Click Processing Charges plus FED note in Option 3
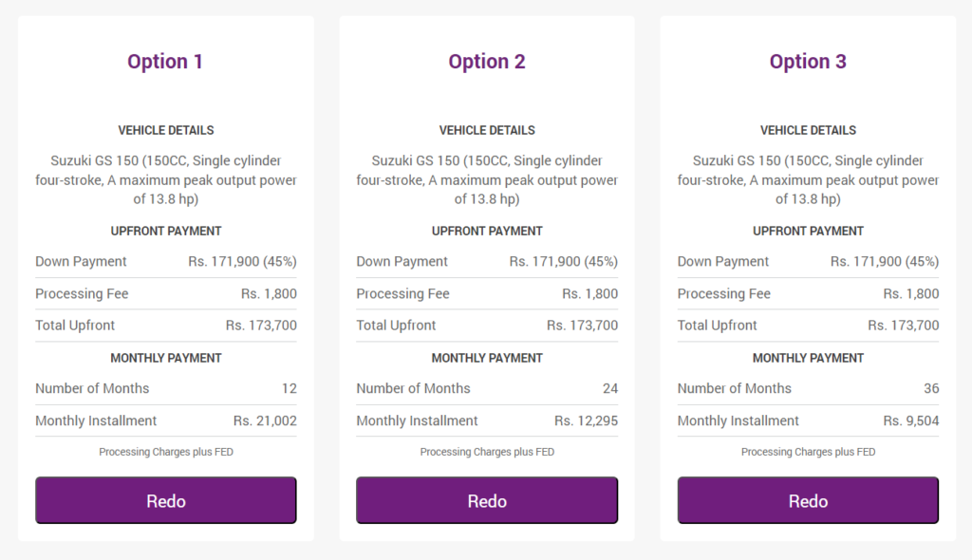This screenshot has width=972, height=560. click(808, 452)
